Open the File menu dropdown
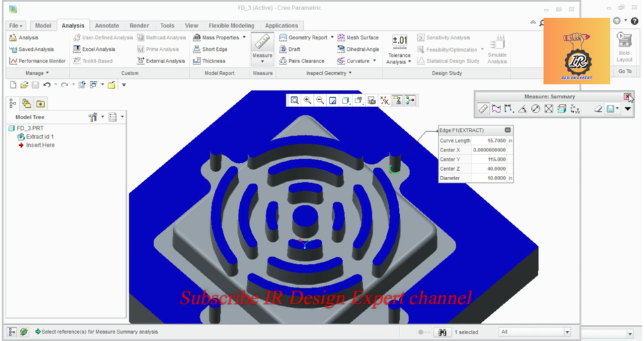The width and height of the screenshot is (644, 341). (x=15, y=25)
